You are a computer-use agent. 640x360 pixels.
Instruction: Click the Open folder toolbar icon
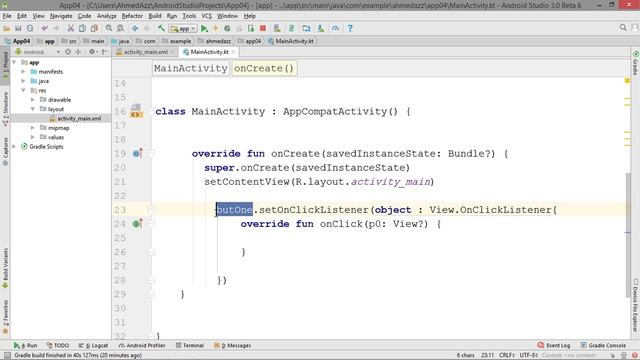pyautogui.click(x=7, y=29)
